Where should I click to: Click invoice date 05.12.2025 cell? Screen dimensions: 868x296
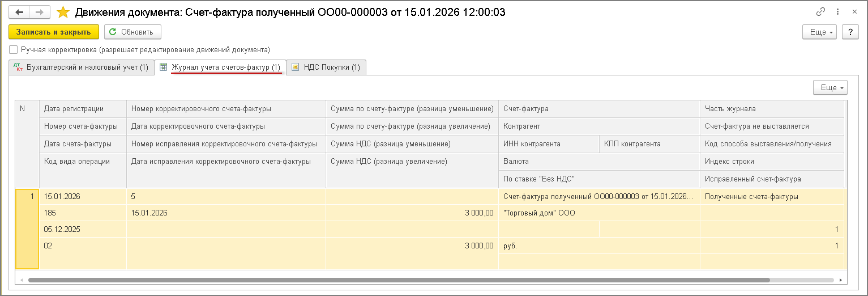[x=83, y=230]
